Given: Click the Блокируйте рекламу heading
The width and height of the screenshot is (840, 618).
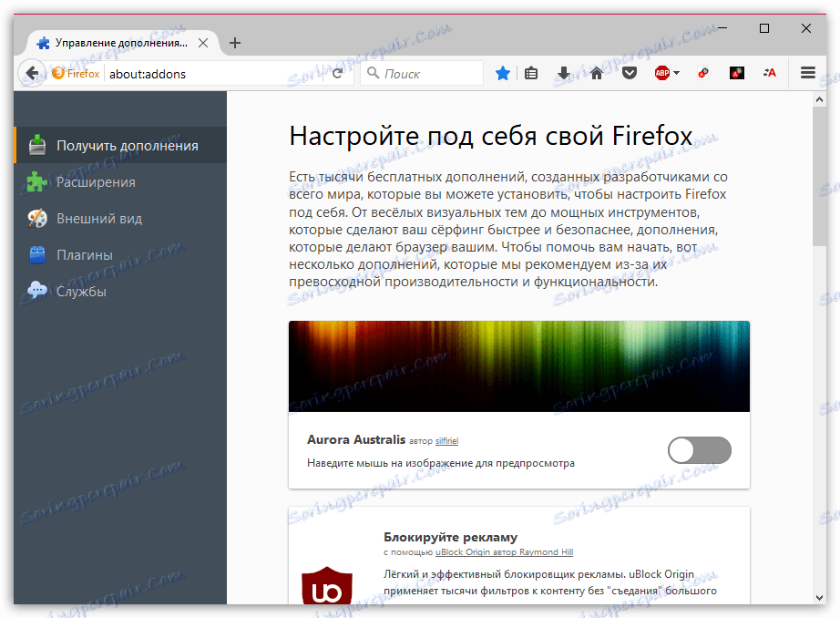Looking at the screenshot, I should 451,537.
